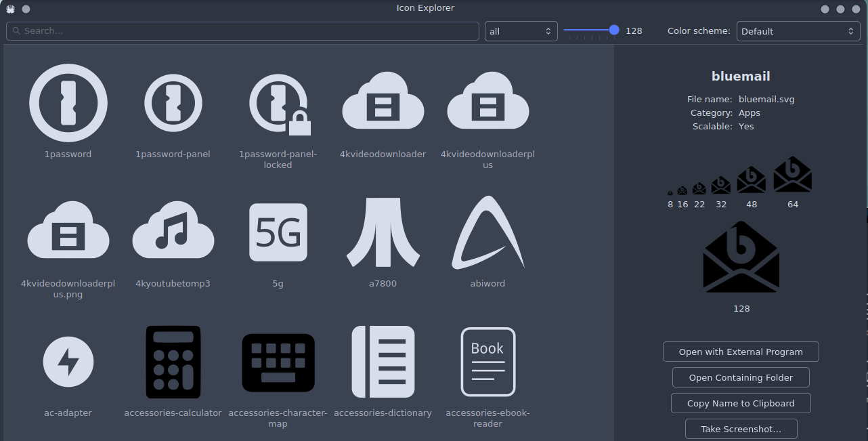Image resolution: width=868 pixels, height=441 pixels.
Task: Pick the a7800 Atari icon
Action: [x=383, y=232]
